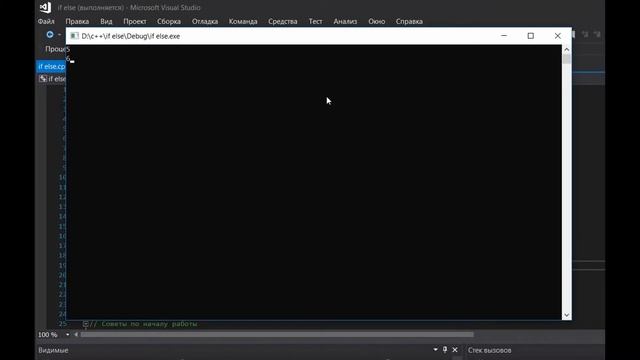Open the Проект menu
The height and width of the screenshot is (360, 640).
tap(135, 21)
